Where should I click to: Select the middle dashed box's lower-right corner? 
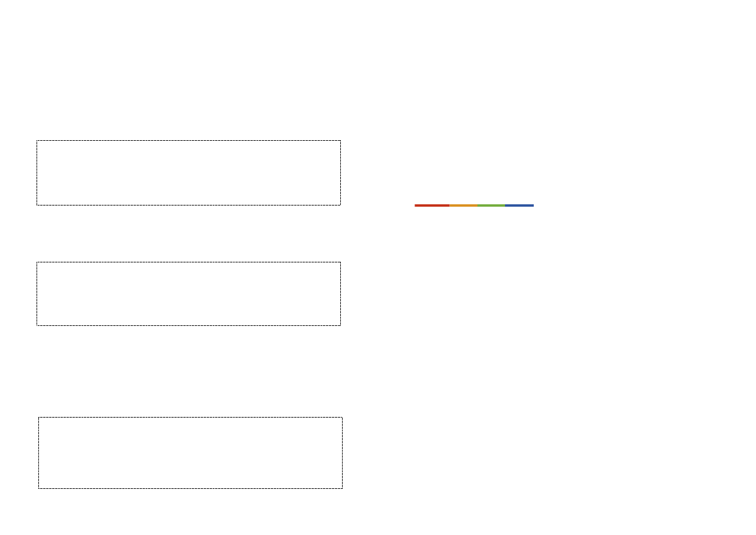coord(340,325)
